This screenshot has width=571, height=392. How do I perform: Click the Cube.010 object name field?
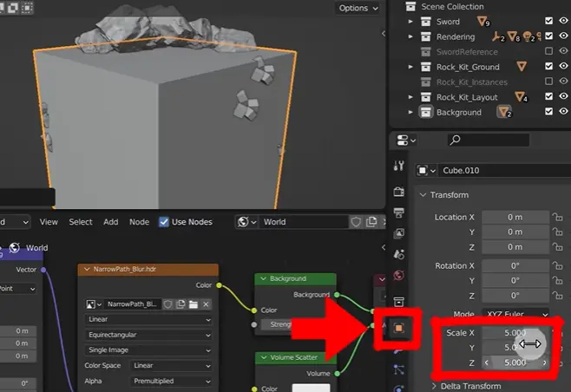click(x=504, y=170)
